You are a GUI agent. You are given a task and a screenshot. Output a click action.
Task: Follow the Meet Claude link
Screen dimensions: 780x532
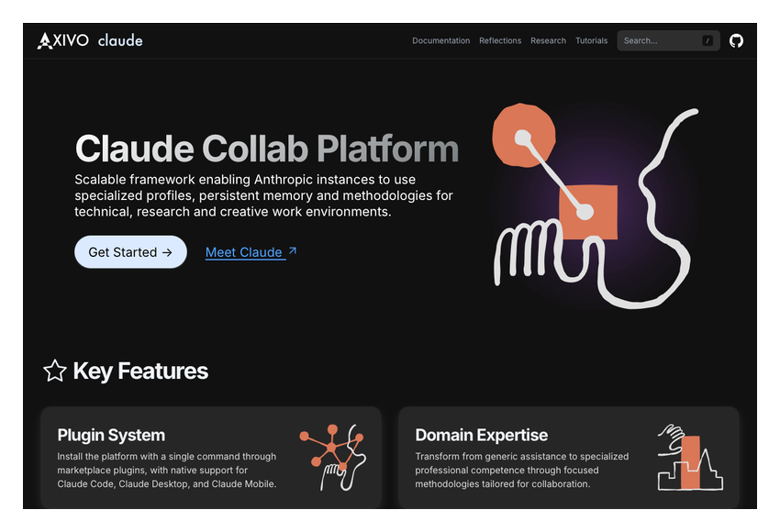pos(245,252)
